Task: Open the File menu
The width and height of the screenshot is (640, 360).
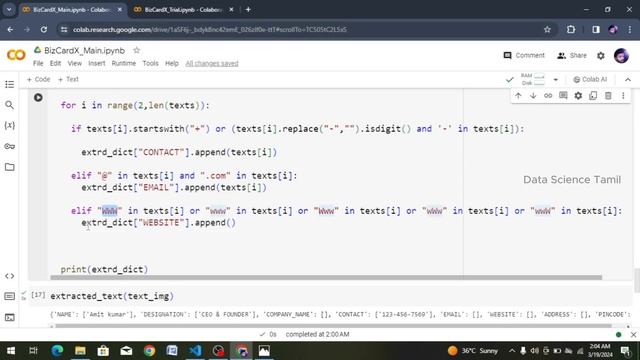Action: (x=38, y=63)
